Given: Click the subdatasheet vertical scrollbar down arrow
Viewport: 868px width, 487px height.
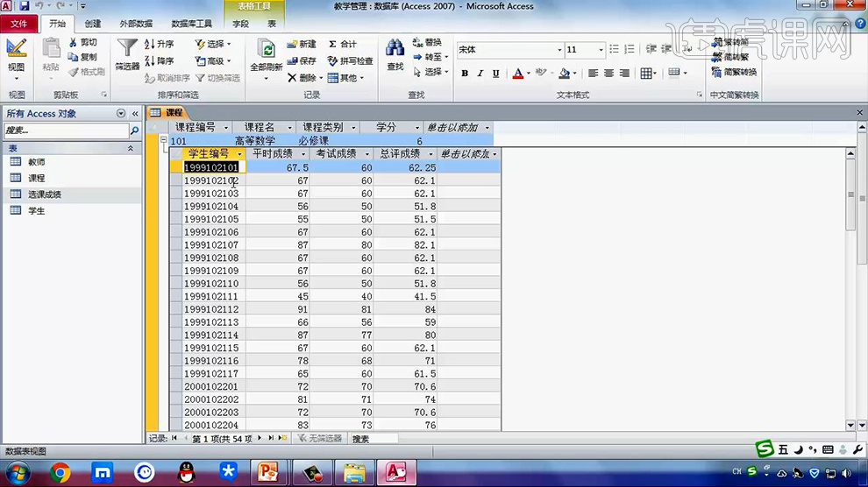Looking at the screenshot, I should 850,425.
